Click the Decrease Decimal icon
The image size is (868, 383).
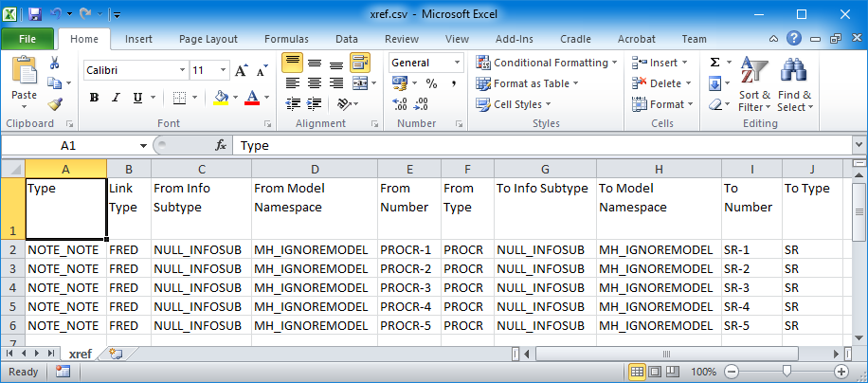point(422,104)
